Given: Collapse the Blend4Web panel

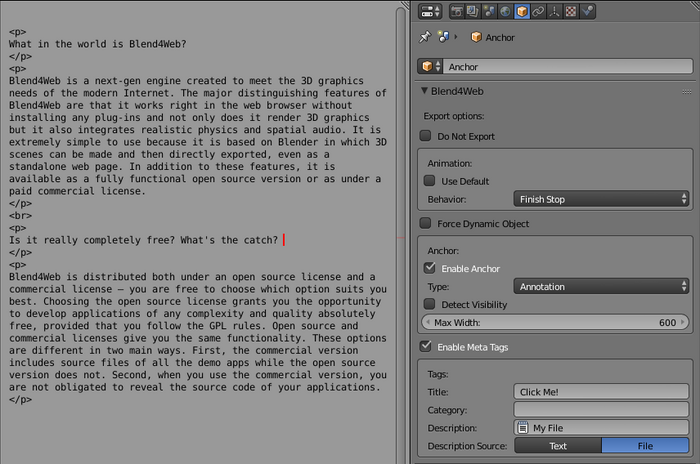Looking at the screenshot, I should pyautogui.click(x=425, y=91).
